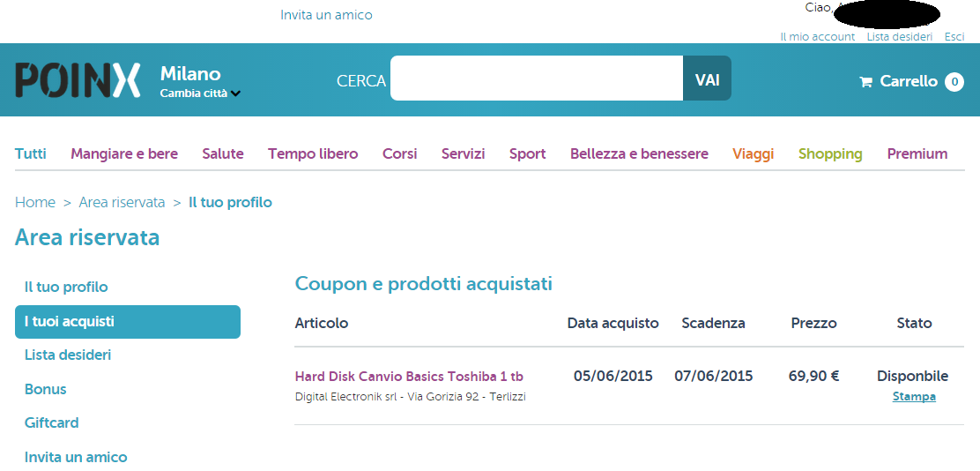980x471 pixels.
Task: Click the Stampa link to print coupon
Action: coord(914,397)
